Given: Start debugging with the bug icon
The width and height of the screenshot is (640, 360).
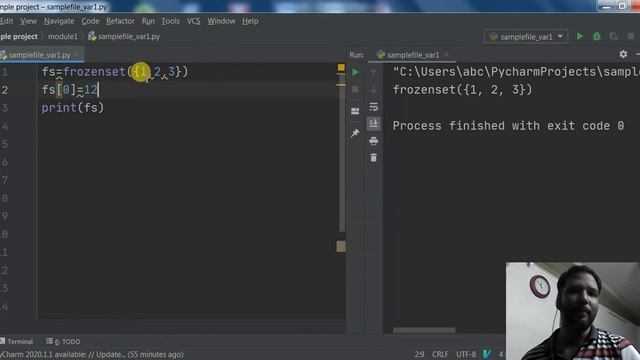Looking at the screenshot, I should 596,36.
